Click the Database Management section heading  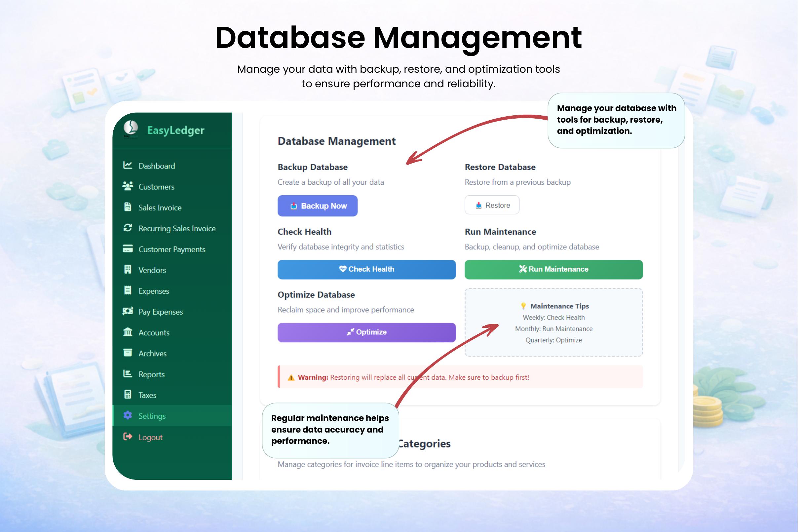[x=337, y=141]
